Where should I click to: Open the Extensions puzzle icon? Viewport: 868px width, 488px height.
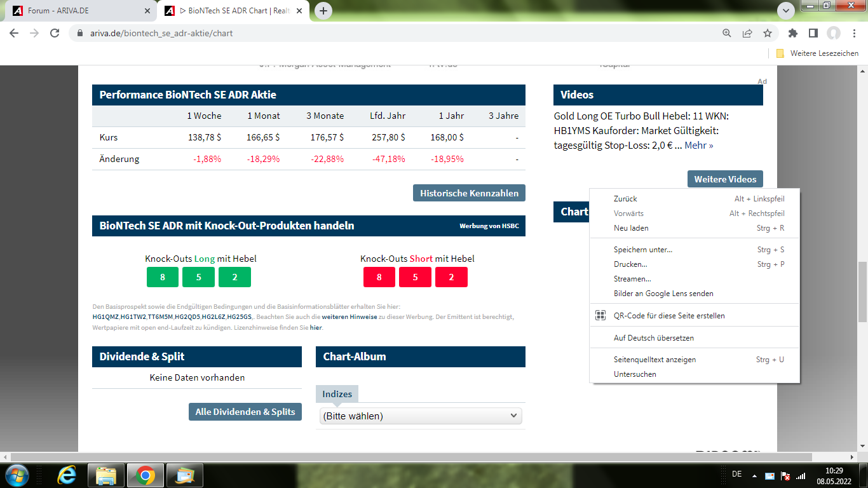tap(793, 33)
